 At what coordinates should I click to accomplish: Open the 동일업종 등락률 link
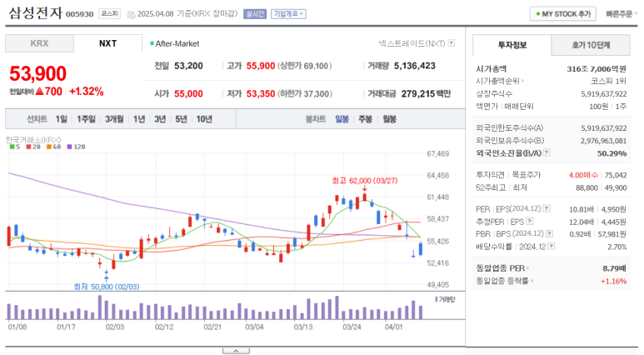point(504,281)
